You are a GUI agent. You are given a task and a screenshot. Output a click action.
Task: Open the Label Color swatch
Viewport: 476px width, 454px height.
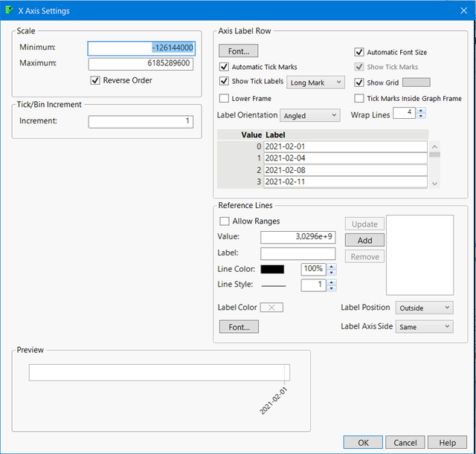click(271, 307)
